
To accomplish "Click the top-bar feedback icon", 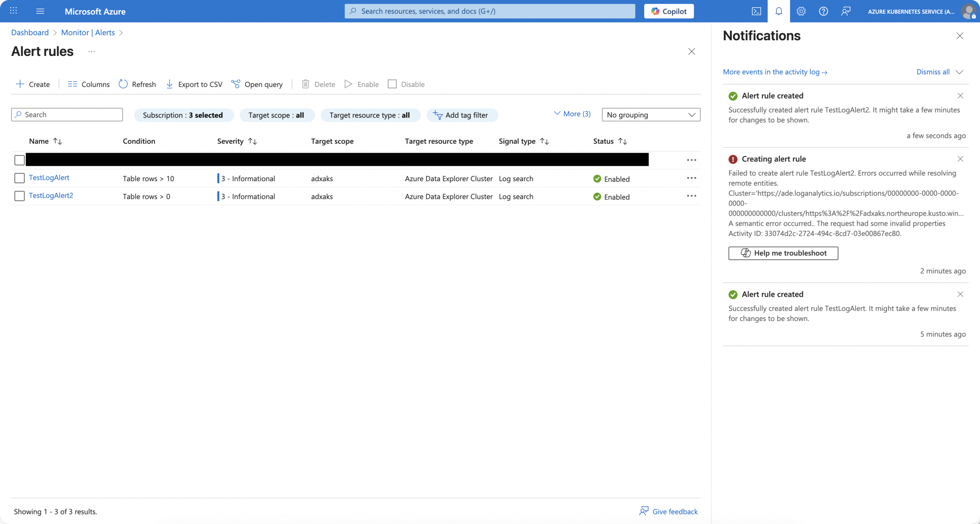I will 846,11.
